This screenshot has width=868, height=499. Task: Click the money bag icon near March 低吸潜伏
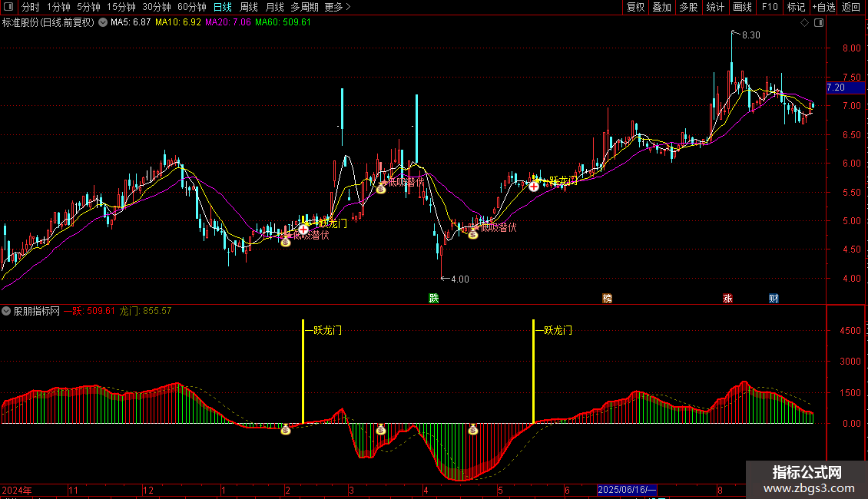(x=381, y=189)
